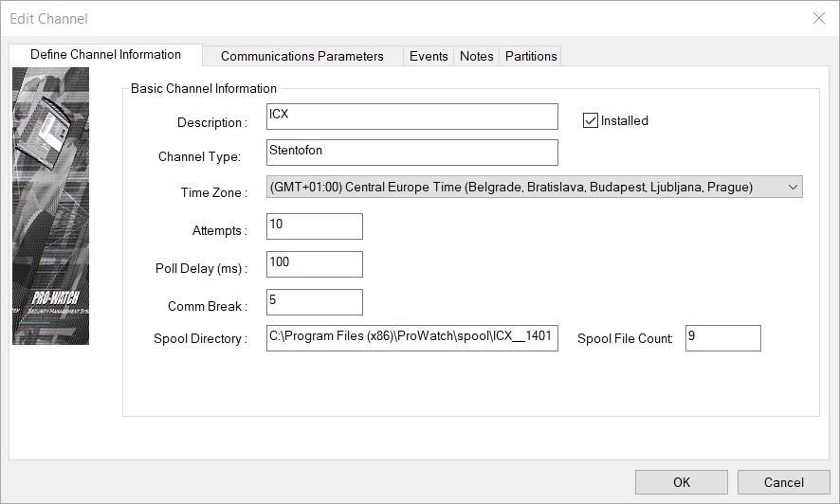Click the OK button

681,482
